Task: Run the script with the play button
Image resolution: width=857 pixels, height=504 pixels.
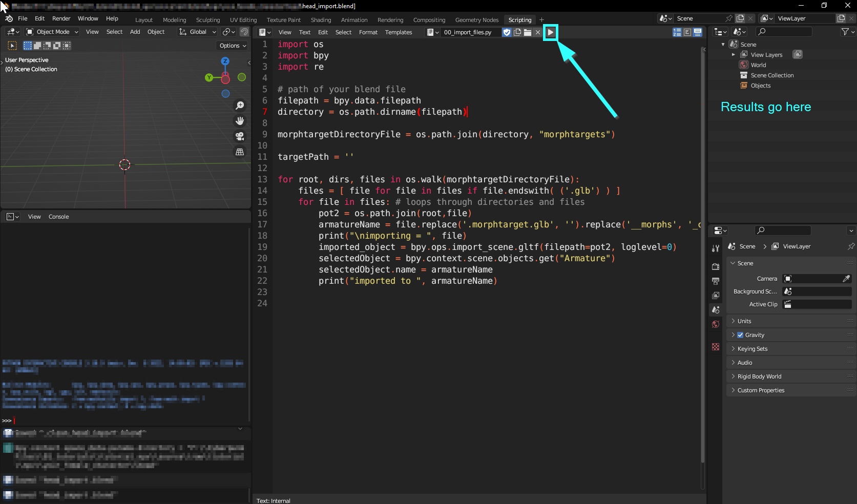Action: coord(550,32)
